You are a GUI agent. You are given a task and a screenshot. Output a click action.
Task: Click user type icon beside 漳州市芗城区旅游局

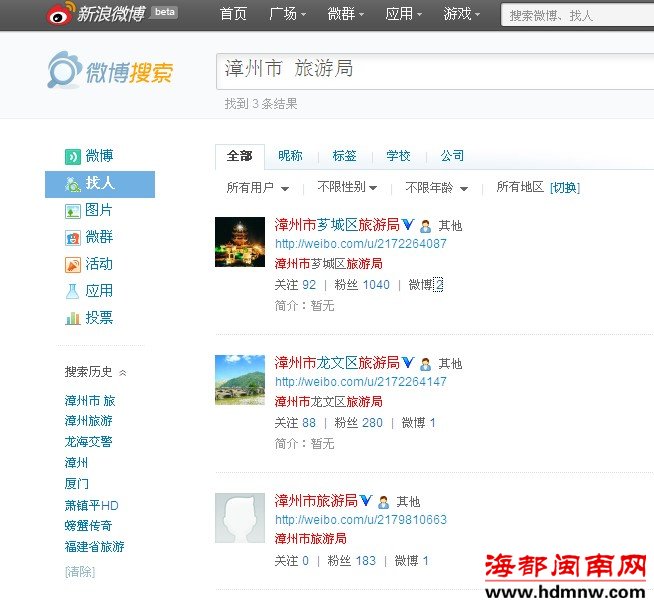[x=425, y=226]
